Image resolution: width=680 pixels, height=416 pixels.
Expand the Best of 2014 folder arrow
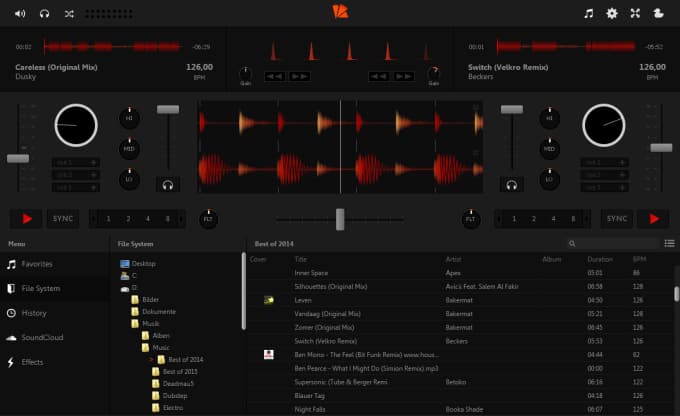tap(150, 359)
